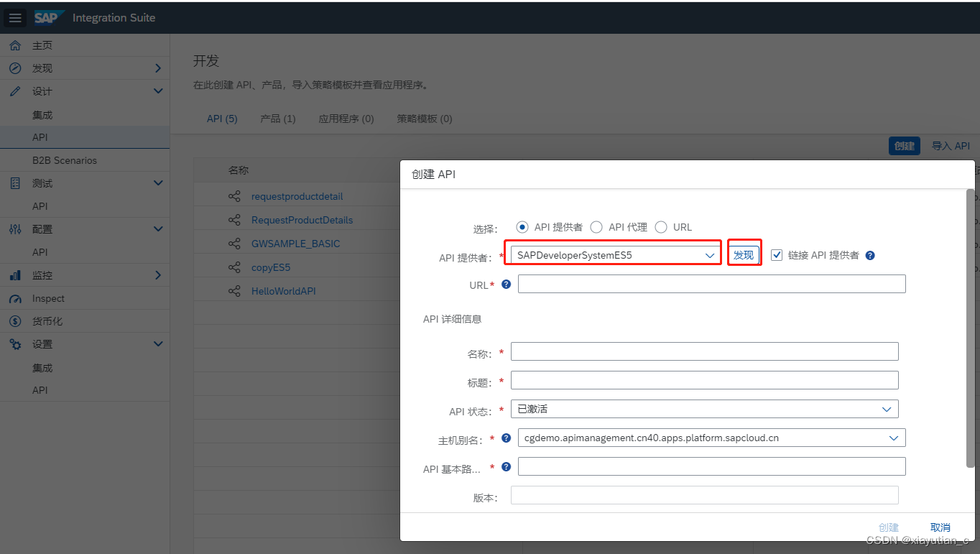The image size is (980, 554).
Task: Select the URL radio button
Action: 661,227
